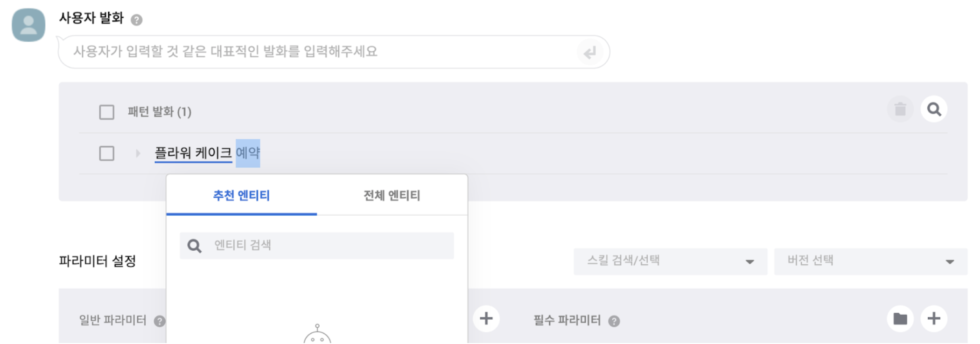Add a required parameter with plus
980x344 pixels.
[x=934, y=319]
